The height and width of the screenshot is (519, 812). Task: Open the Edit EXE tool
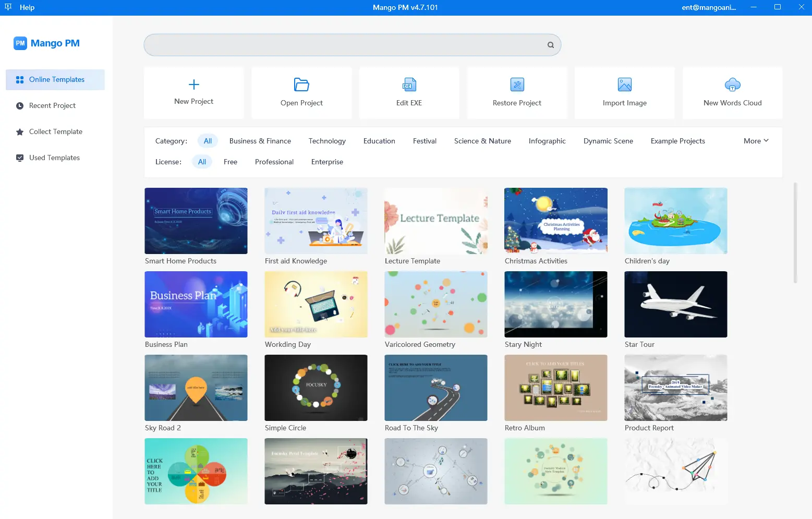tap(409, 93)
